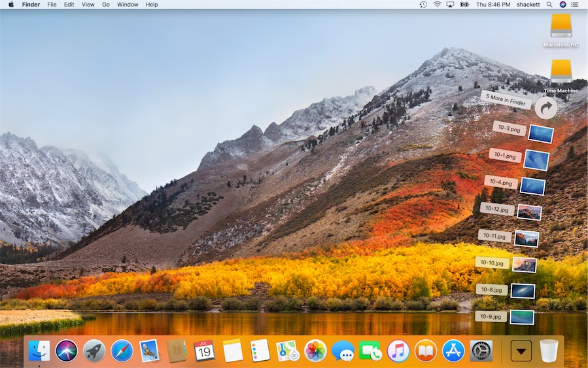
Task: Open the Edit menu
Action: 69,5
